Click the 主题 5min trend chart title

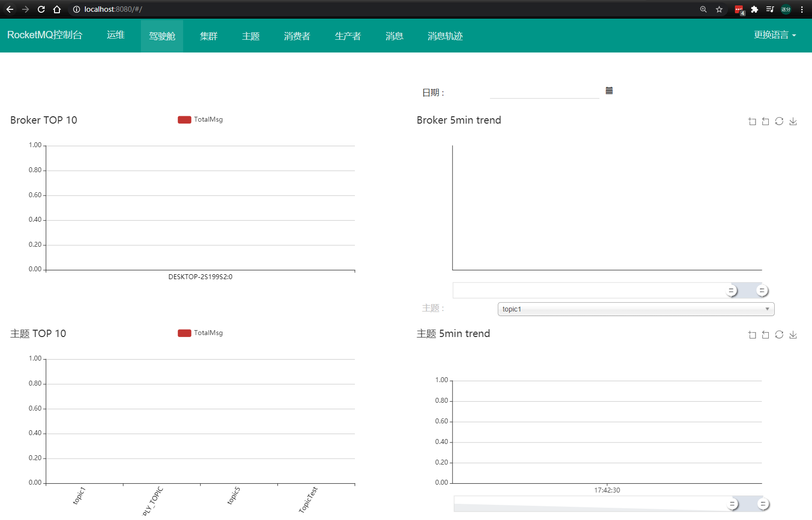pyautogui.click(x=453, y=334)
